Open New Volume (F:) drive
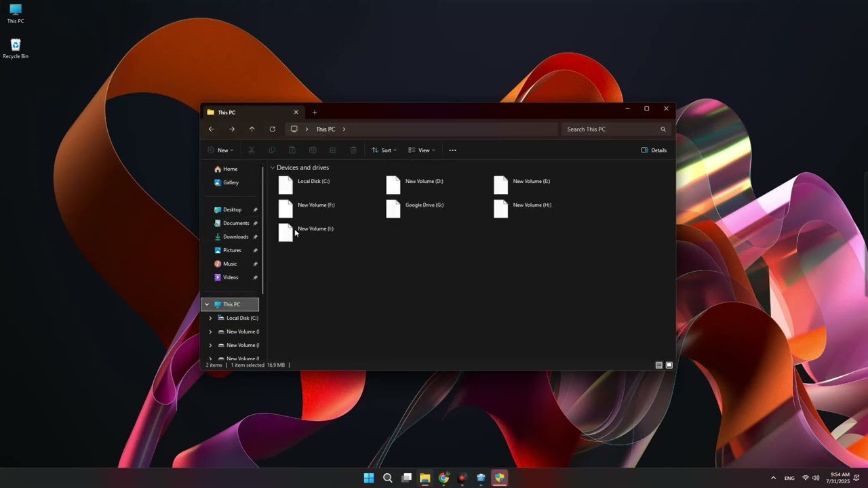Screen dimensions: 868x488 click(307, 208)
